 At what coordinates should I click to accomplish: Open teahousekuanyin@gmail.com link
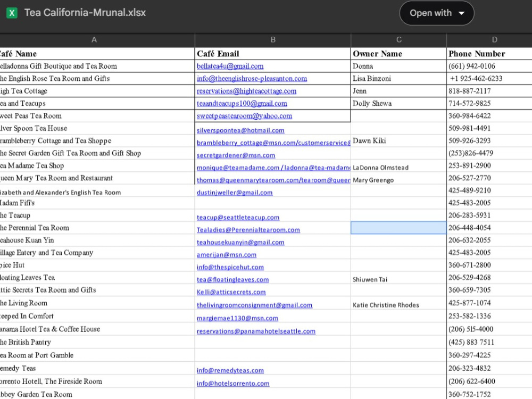point(240,242)
